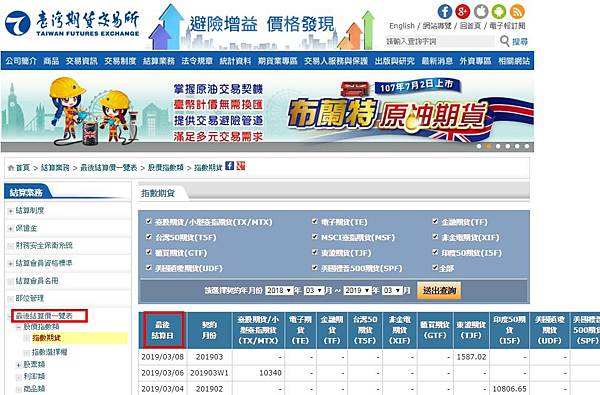Open the start year dropdown showing 2018
The height and width of the screenshot is (395, 600).
point(279,291)
